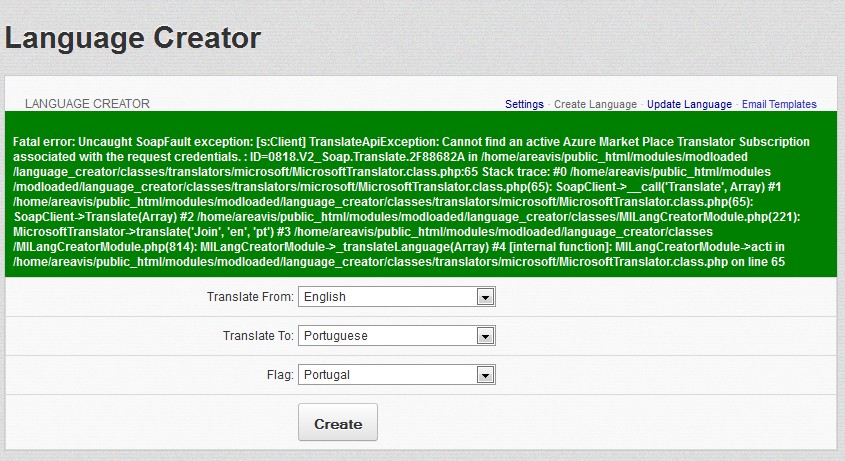Click the large Language Creator page heading

click(x=133, y=38)
